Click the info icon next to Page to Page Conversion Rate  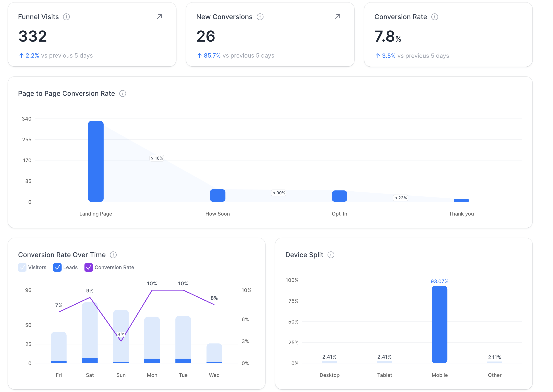[122, 93]
